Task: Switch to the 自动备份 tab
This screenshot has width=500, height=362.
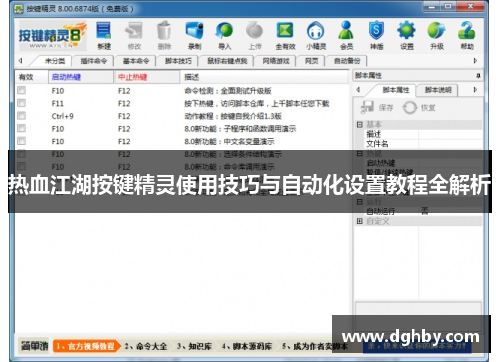Action: (x=347, y=61)
